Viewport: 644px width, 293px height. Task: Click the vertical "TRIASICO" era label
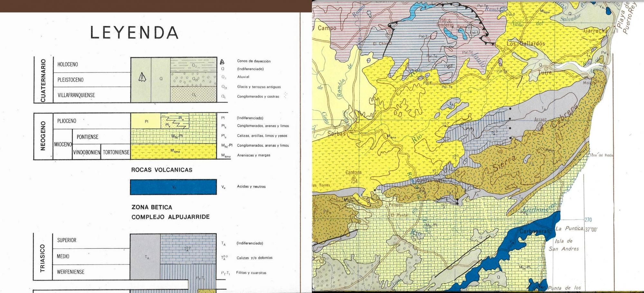tap(43, 258)
